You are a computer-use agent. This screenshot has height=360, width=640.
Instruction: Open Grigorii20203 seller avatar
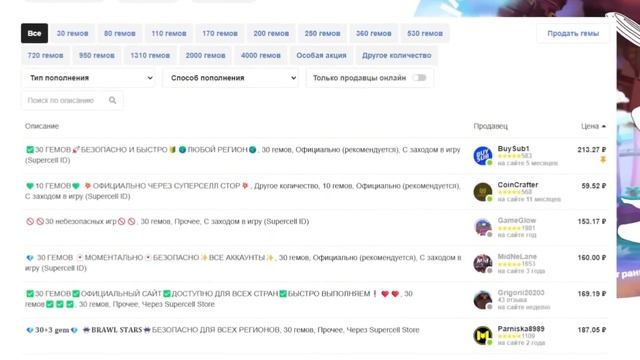pos(483,300)
